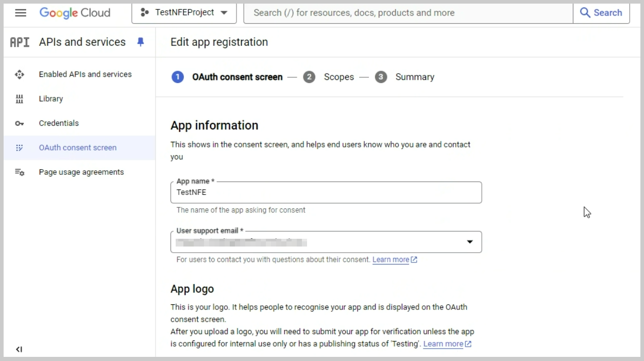The image size is (644, 361).
Task: Click Learn more in App logo section
Action: [447, 344]
